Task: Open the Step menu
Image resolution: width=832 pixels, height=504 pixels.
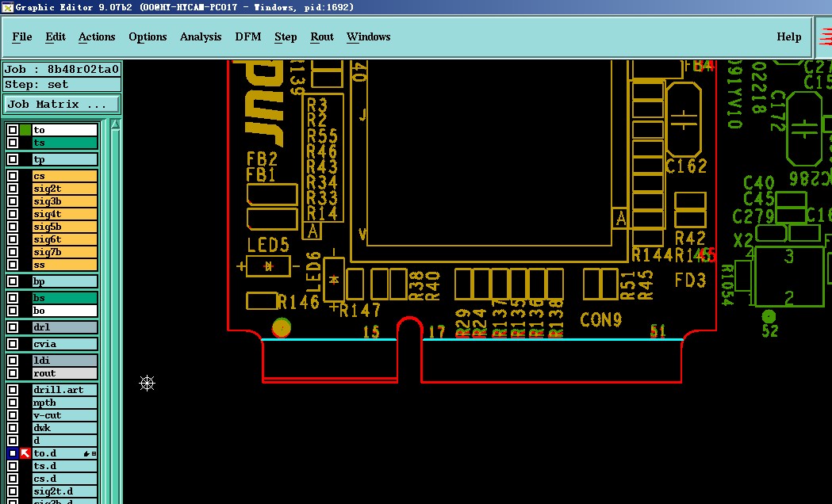Action: [x=286, y=36]
